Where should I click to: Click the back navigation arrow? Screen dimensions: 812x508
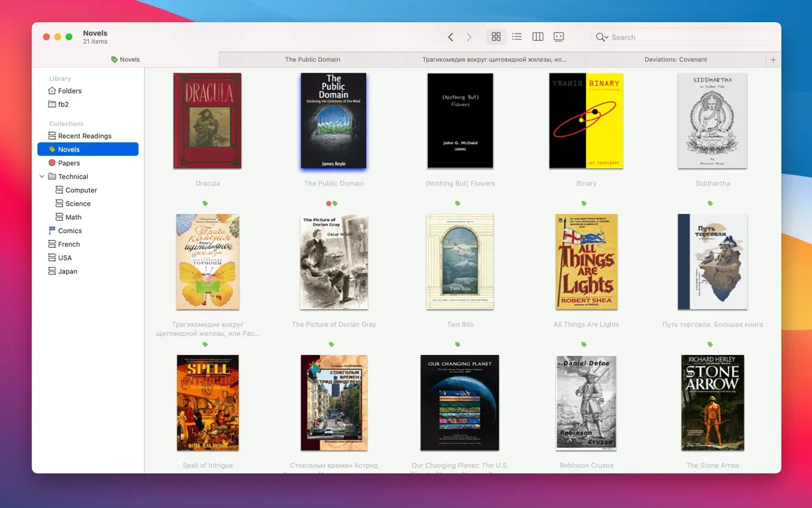[x=450, y=37]
